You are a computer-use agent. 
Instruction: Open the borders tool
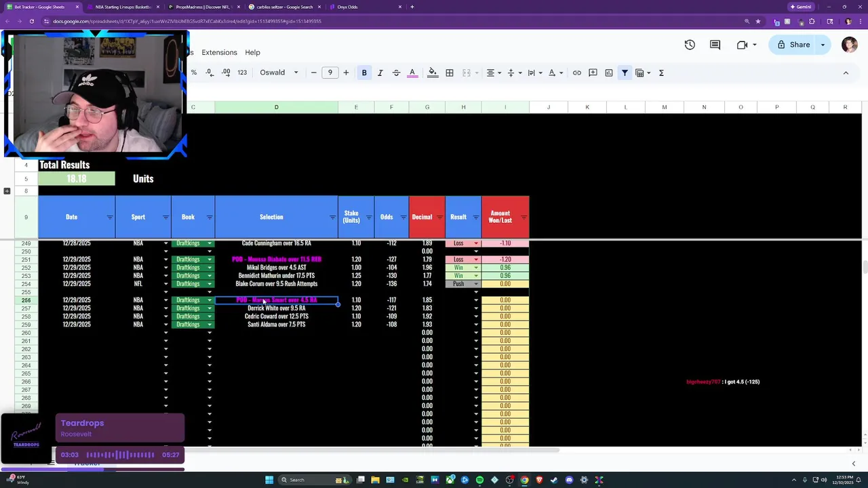click(450, 73)
